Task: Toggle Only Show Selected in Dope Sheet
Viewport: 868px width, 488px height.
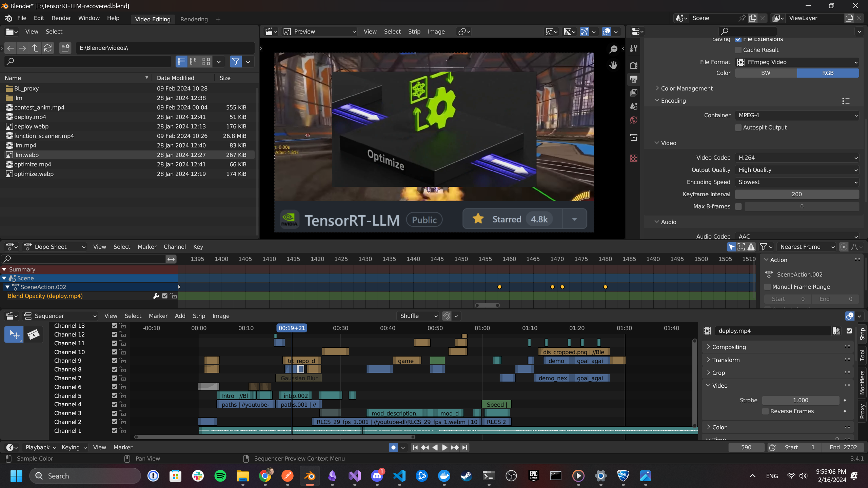Action: 731,247
